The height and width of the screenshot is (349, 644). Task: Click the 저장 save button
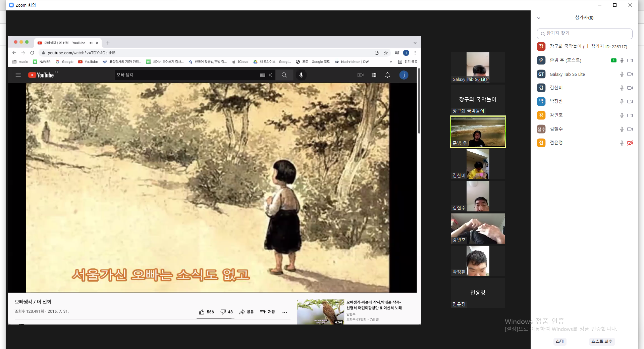pyautogui.click(x=267, y=312)
